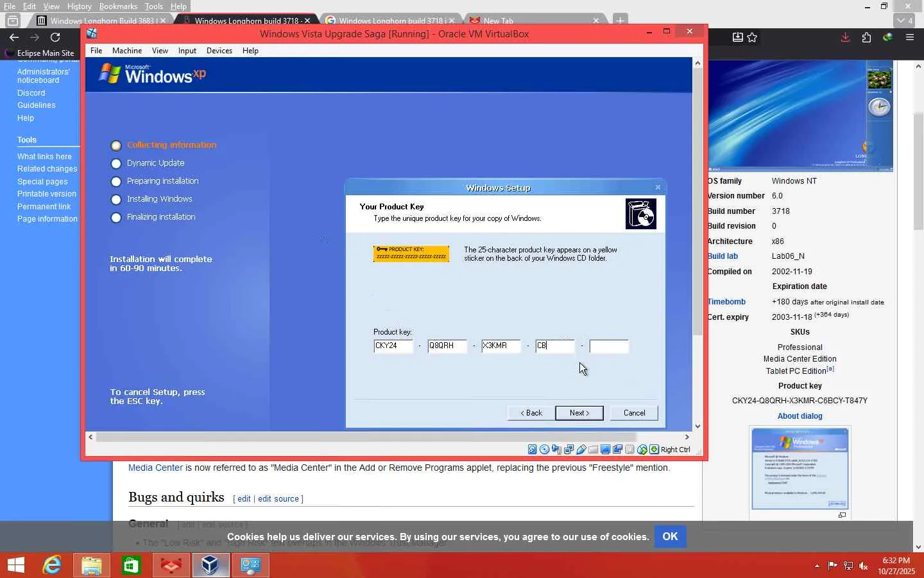The width and height of the screenshot is (924, 578).
Task: Click the second product key field Q8QRH
Action: pos(447,346)
